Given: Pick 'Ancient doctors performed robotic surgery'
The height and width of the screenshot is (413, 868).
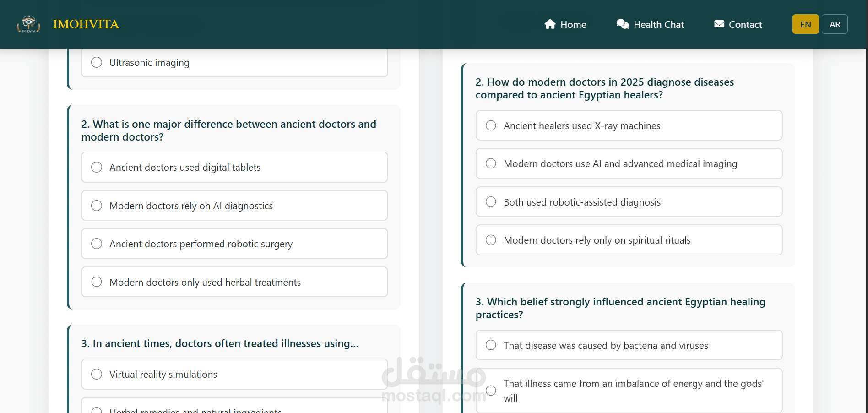Looking at the screenshot, I should pos(97,244).
